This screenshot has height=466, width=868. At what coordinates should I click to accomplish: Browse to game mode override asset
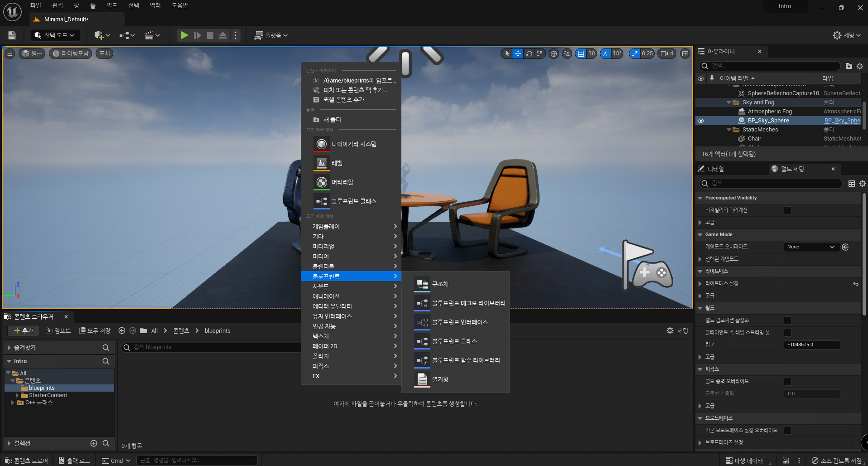(x=845, y=247)
